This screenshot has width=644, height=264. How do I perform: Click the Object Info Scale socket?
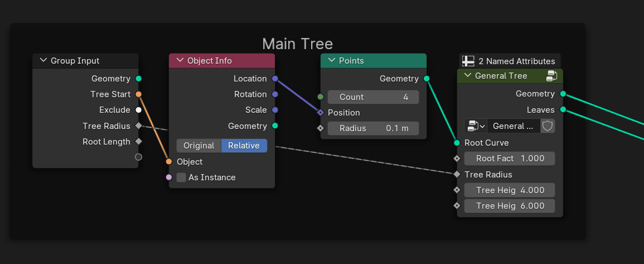(275, 110)
